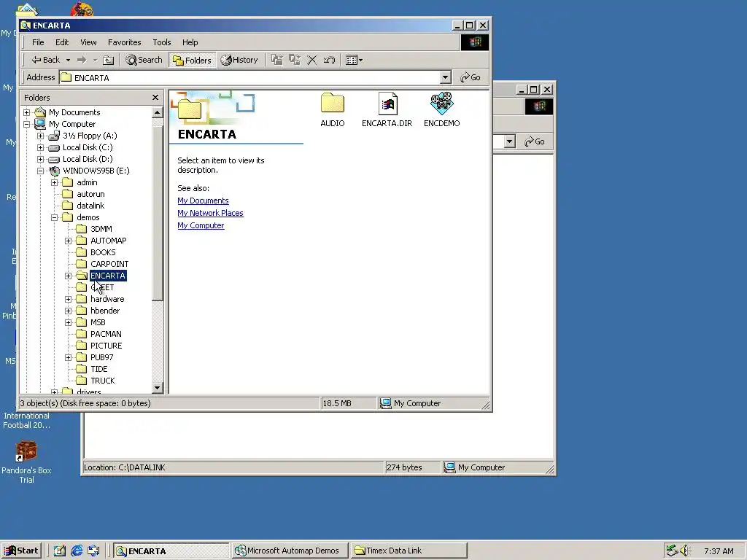The height and width of the screenshot is (560, 747).
Task: Open address dropdown in background window
Action: (509, 142)
